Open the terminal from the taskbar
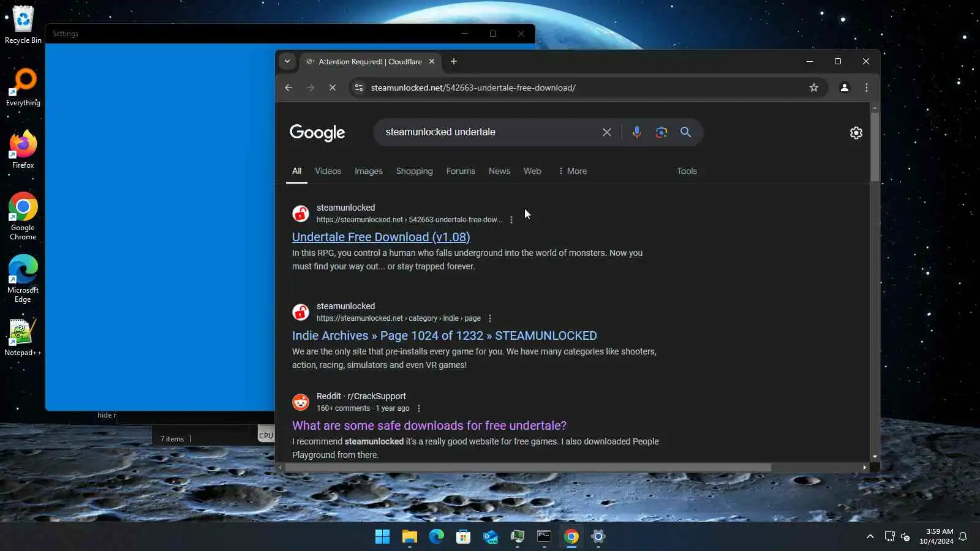This screenshot has height=551, width=980. pos(544,537)
